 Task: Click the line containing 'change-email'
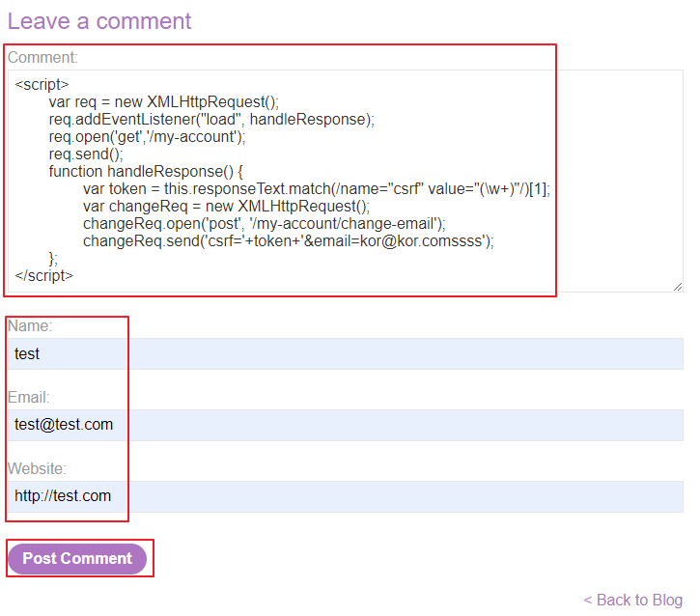(265, 224)
